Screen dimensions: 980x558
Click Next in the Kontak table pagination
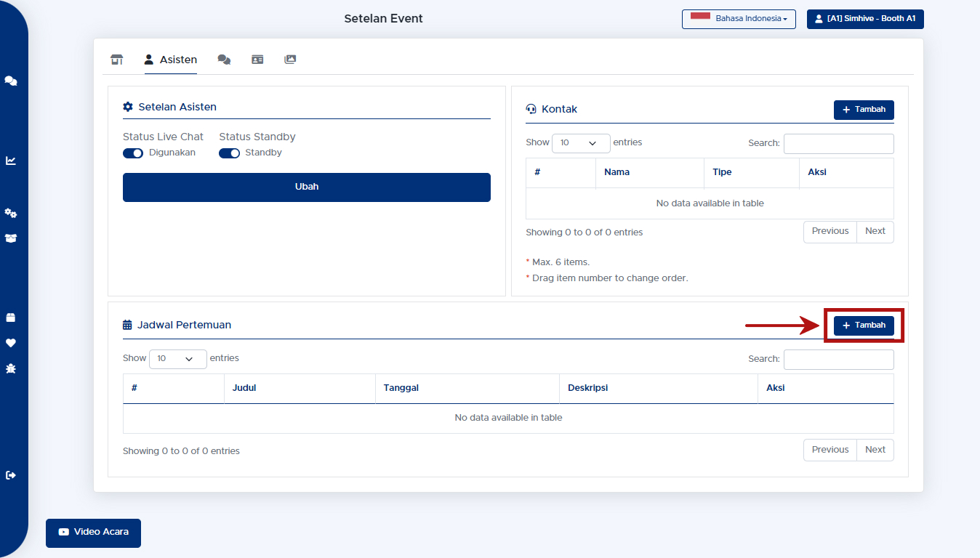tap(875, 232)
